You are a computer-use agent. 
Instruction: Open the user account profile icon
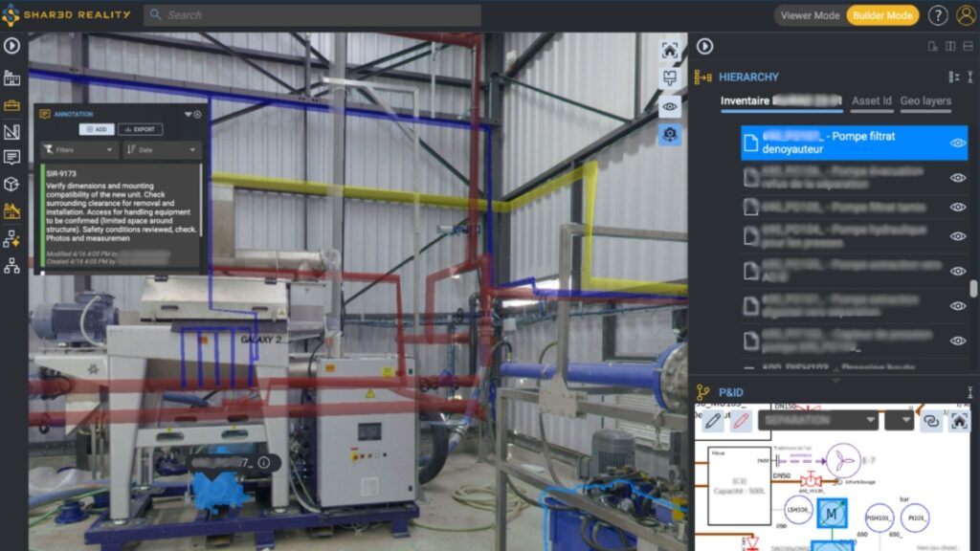[966, 15]
